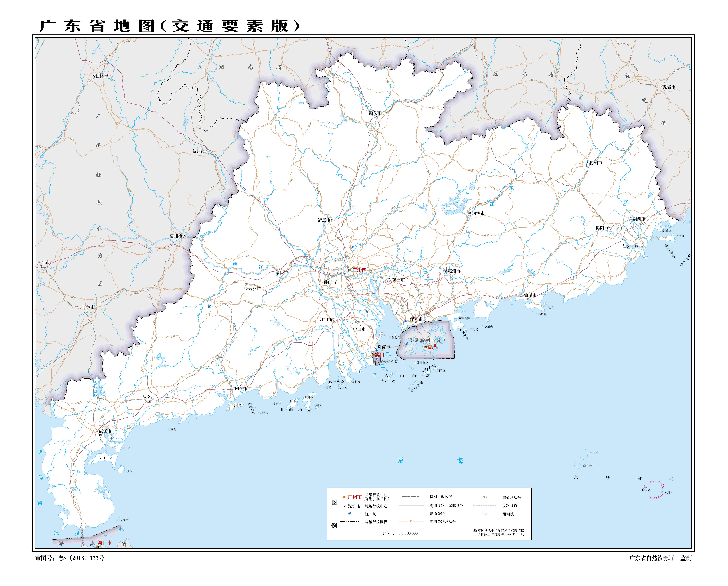The width and height of the screenshot is (728, 586).
Task: Click the coral reef symbol in legend
Action: [x=485, y=514]
